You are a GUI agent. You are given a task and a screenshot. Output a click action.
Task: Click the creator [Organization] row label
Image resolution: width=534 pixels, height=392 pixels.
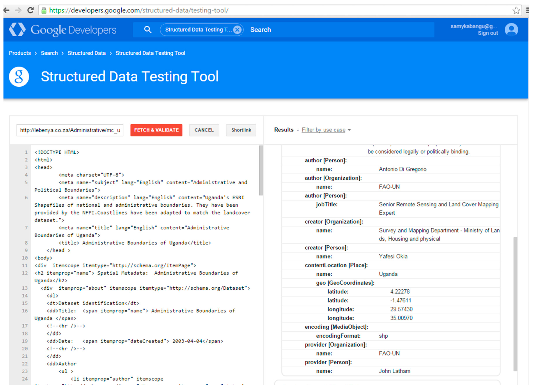tap(334, 222)
